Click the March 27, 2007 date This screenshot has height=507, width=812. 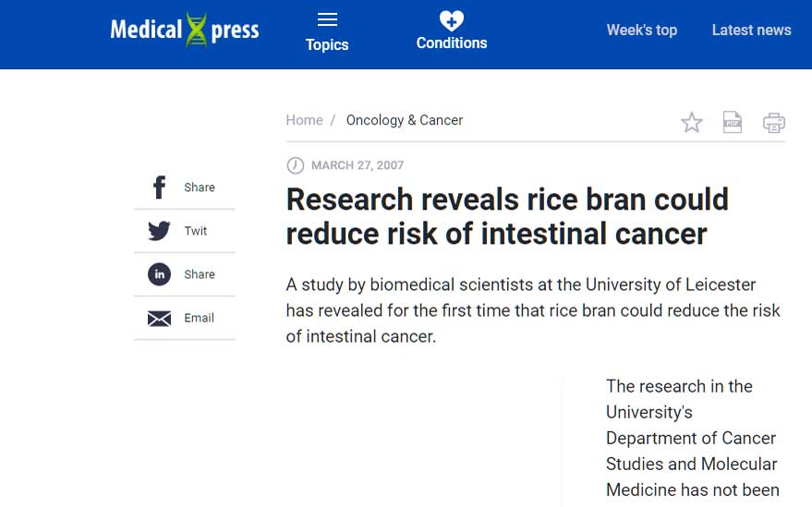click(358, 165)
